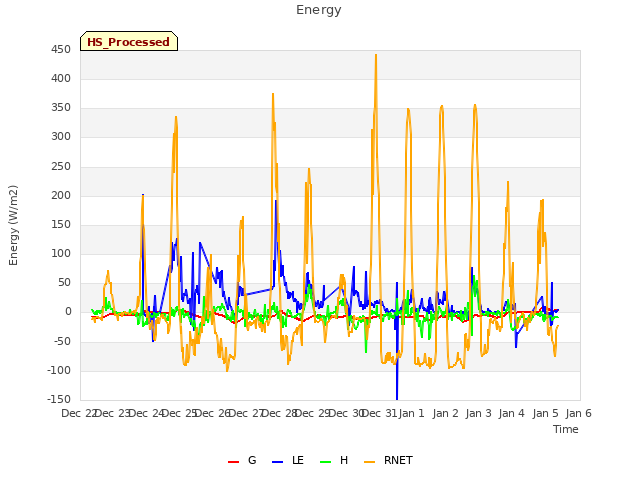Viewport: 640px width, 480px height.
Task: Click the HS_Processed label box
Action: point(129,41)
